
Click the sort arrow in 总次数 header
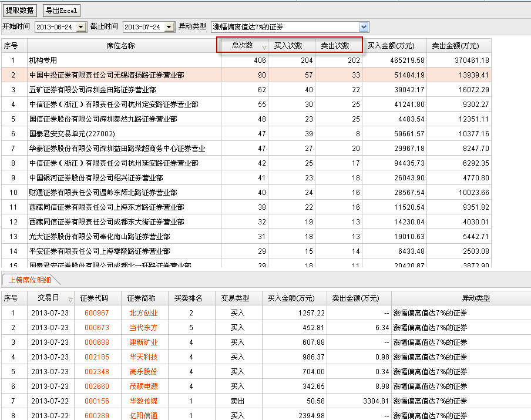[264, 46]
